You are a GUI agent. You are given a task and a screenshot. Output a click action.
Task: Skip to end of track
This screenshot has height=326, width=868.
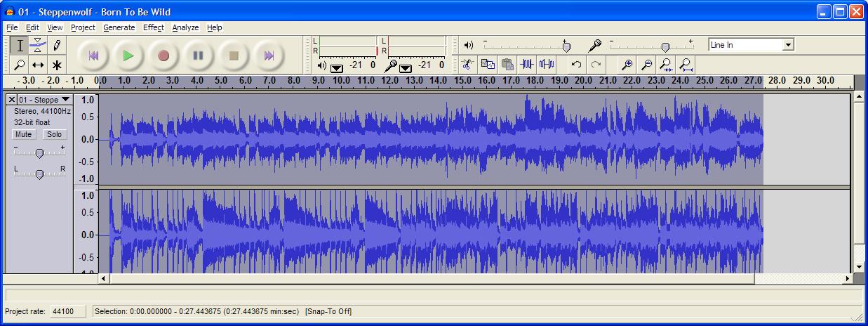coord(269,56)
